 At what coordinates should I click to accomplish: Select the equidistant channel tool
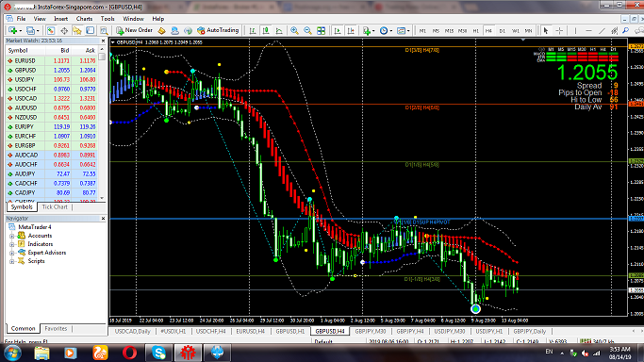[614, 30]
